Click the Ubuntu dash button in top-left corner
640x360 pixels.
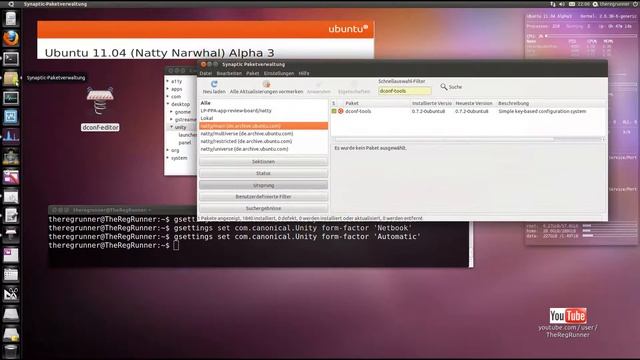click(x=11, y=4)
